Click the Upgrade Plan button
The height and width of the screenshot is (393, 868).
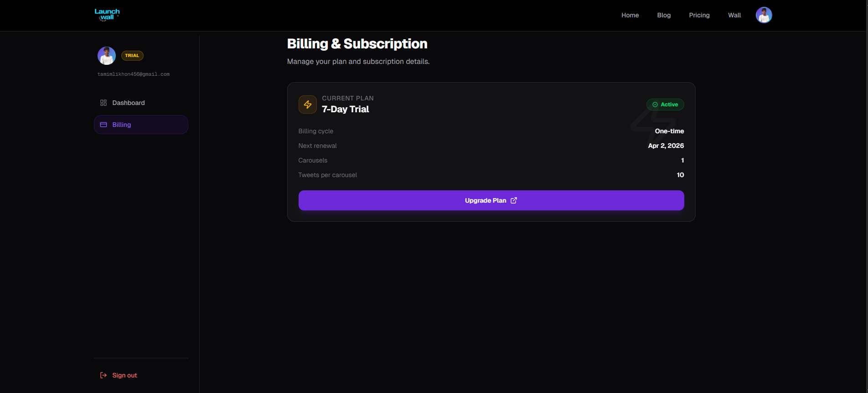coord(491,200)
